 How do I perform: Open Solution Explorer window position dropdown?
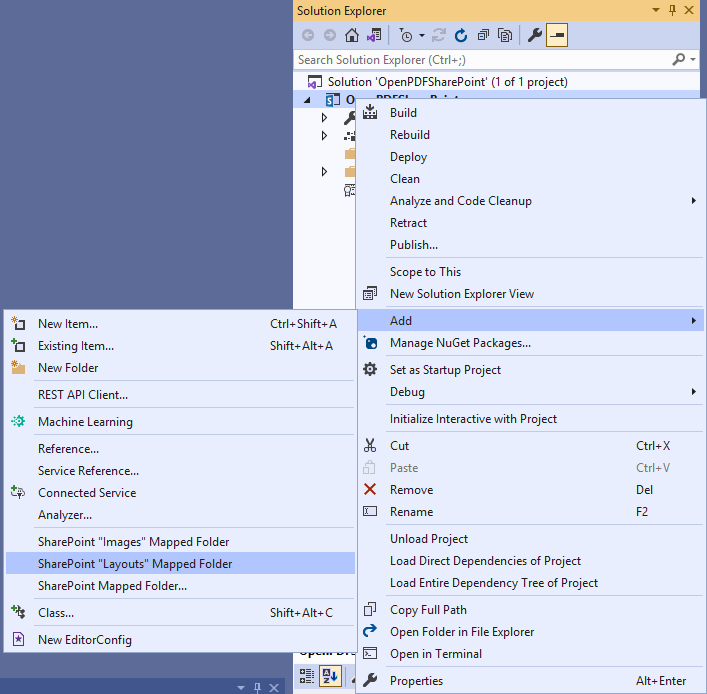656,10
